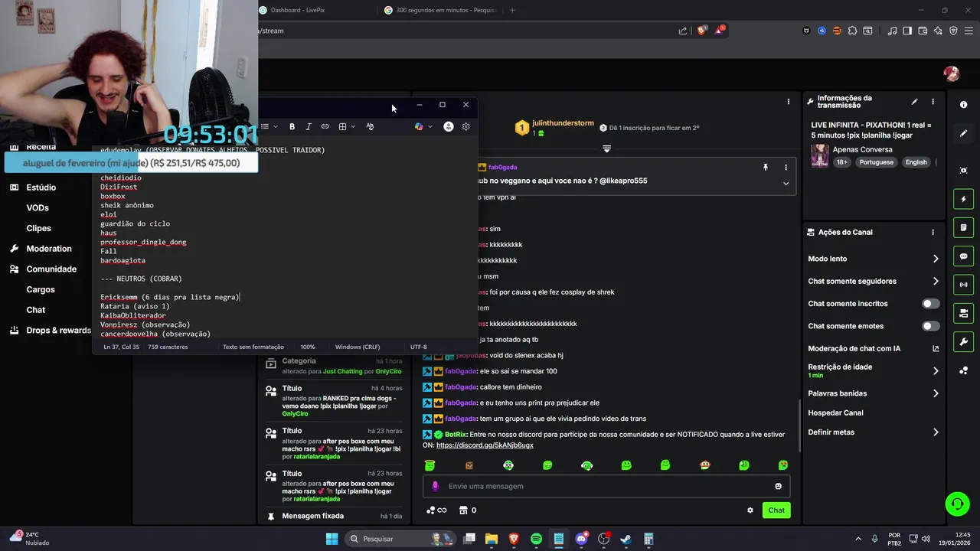The image size is (980, 551).
Task: Toggle Chat somente inscritos
Action: click(930, 304)
